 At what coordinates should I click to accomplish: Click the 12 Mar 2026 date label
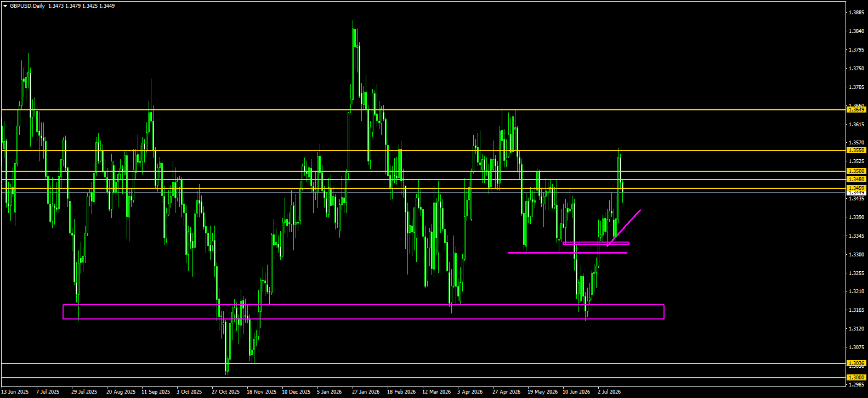pyautogui.click(x=436, y=392)
